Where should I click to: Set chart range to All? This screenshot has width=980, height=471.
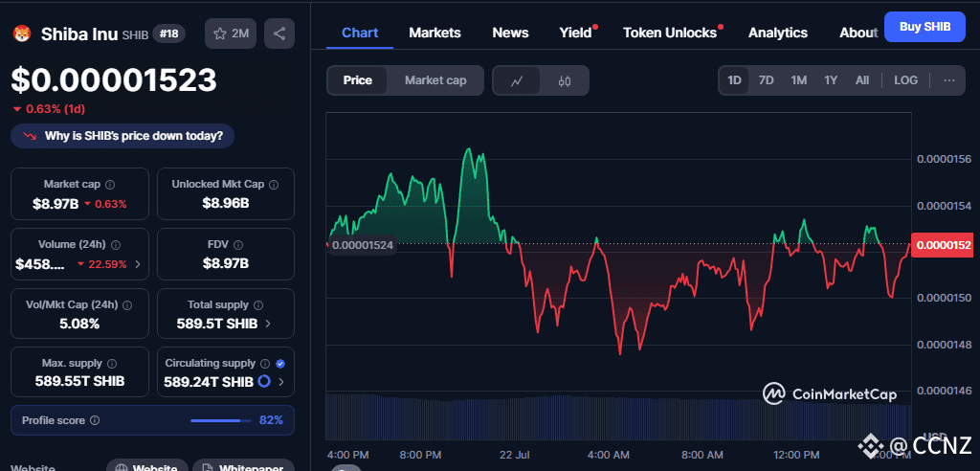point(862,80)
